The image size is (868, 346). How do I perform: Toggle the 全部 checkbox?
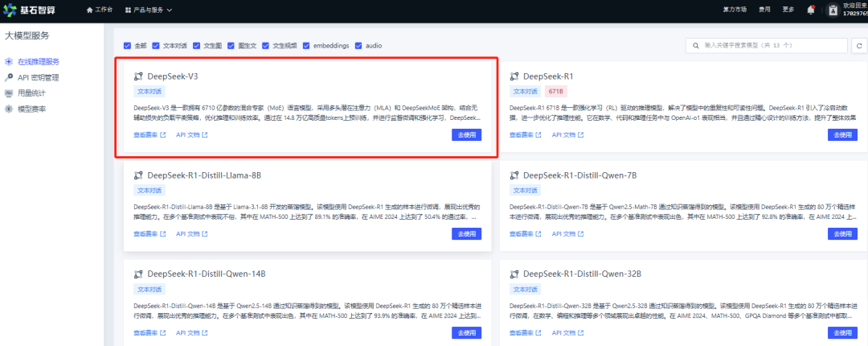(127, 46)
